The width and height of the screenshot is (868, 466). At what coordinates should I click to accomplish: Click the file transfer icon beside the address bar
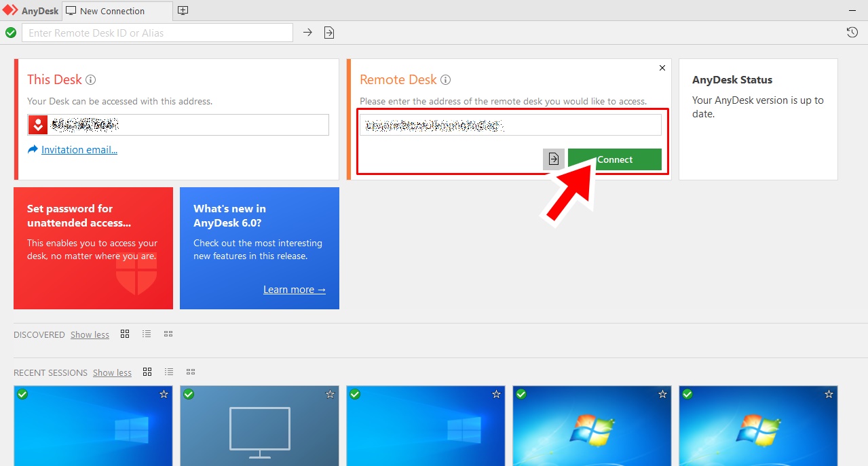pos(329,33)
